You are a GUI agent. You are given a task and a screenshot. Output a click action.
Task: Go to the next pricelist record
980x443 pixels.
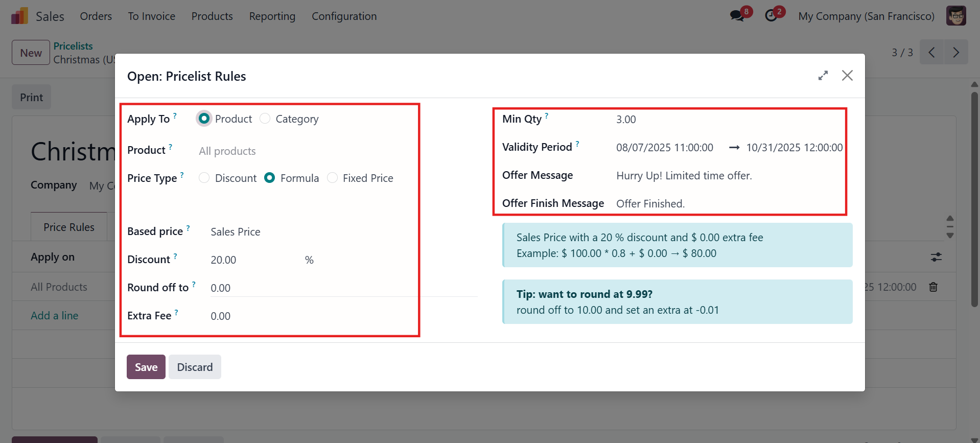956,52
